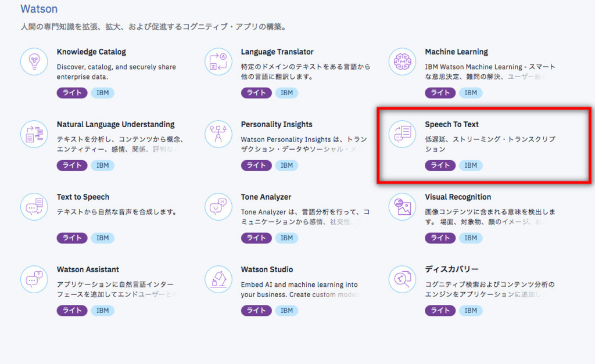Image resolution: width=595 pixels, height=364 pixels.
Task: Click ライト tag under Tone Analyzer
Action: [256, 238]
